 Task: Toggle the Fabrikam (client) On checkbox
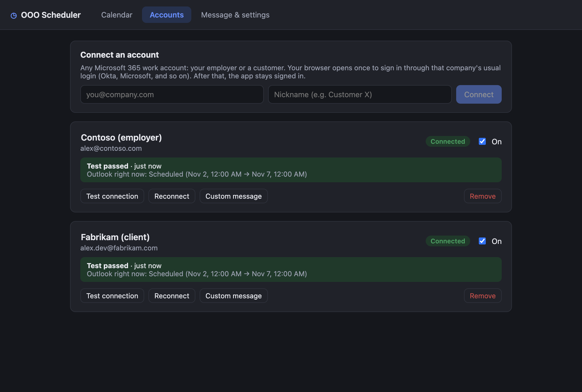coord(482,241)
